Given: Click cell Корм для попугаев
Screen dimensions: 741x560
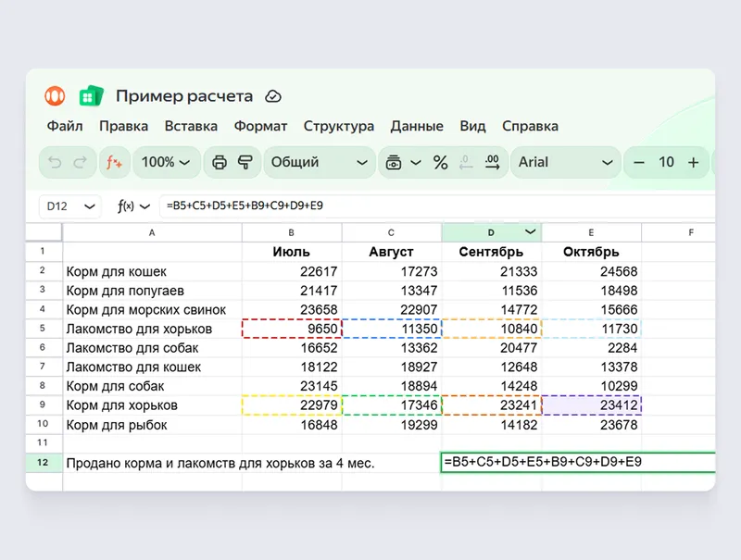Looking at the screenshot, I should click(152, 291).
